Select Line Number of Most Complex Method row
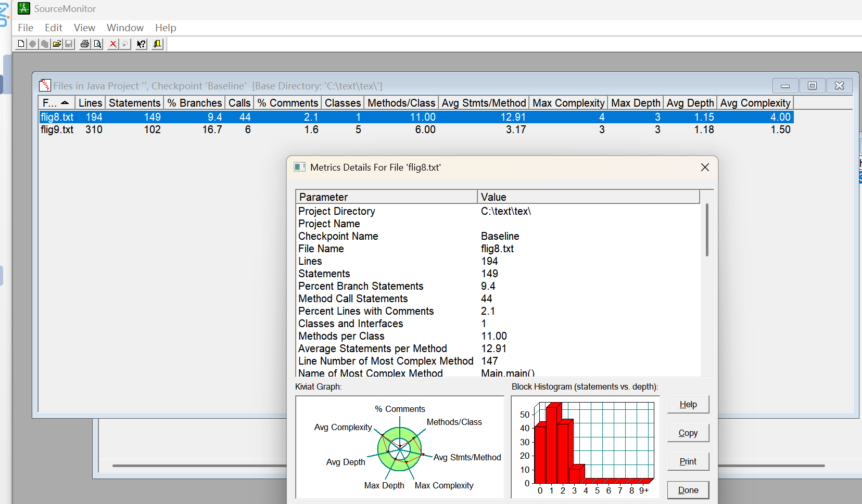Screen dimensions: 862x504 click(498, 361)
